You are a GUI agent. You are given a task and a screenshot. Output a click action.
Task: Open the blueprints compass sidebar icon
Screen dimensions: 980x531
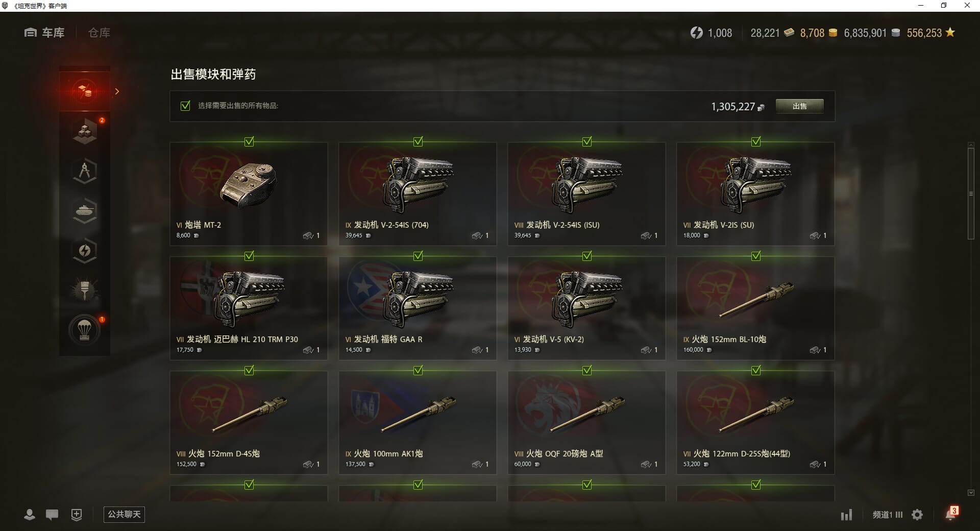point(85,171)
